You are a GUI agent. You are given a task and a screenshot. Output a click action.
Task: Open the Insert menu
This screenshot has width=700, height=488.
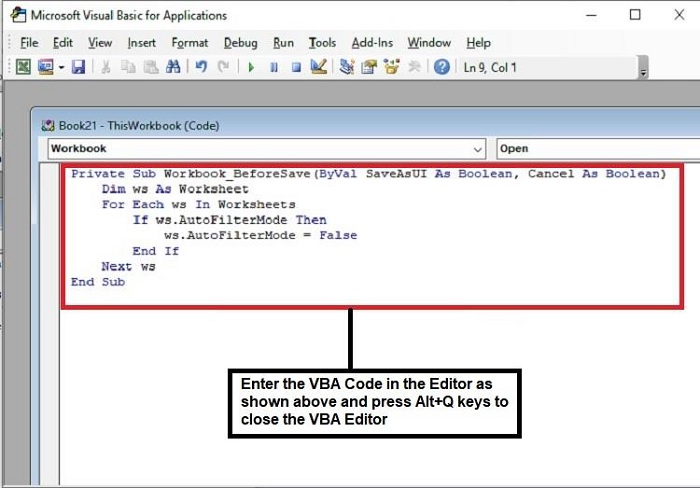tap(142, 43)
